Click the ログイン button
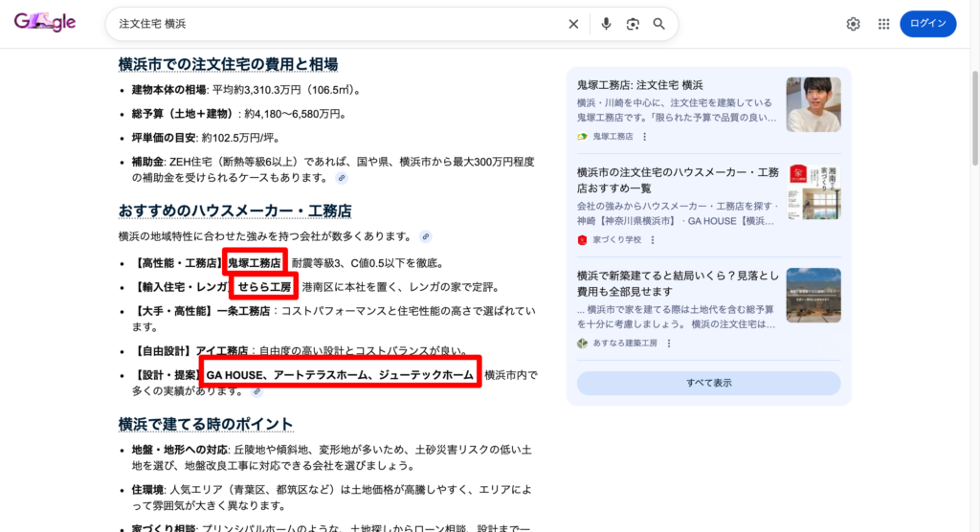This screenshot has width=980, height=532. pyautogui.click(x=927, y=24)
